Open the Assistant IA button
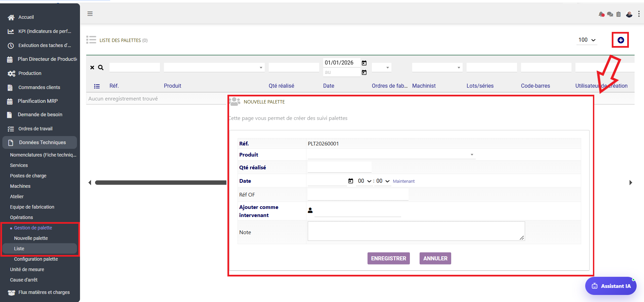644x302 pixels. [x=611, y=286]
